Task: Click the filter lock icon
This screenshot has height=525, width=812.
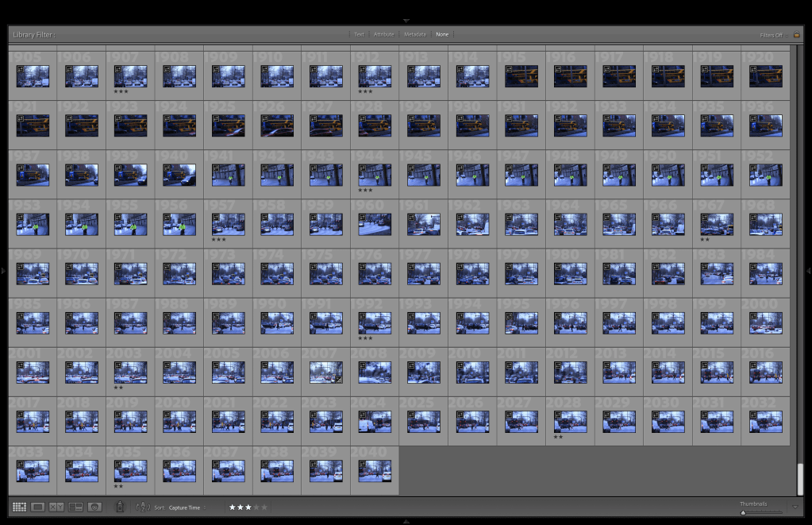Action: 796,34
